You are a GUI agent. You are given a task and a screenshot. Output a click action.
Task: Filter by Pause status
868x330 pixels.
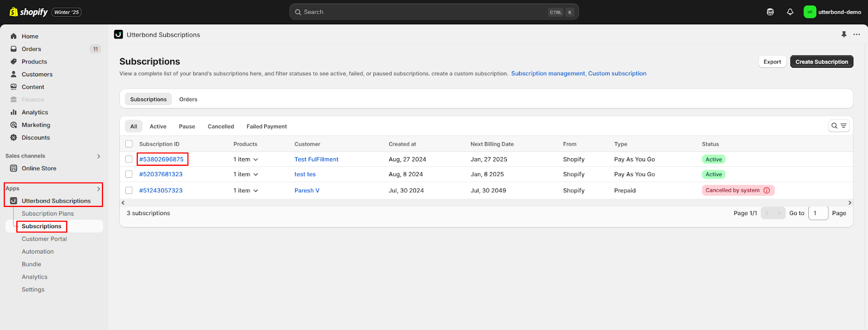pyautogui.click(x=187, y=126)
